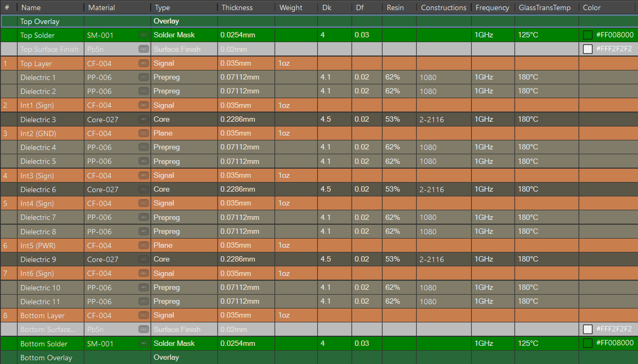The height and width of the screenshot is (364, 638).
Task: Click the ellipsis button on Dielectric 1 row
Action: (143, 77)
